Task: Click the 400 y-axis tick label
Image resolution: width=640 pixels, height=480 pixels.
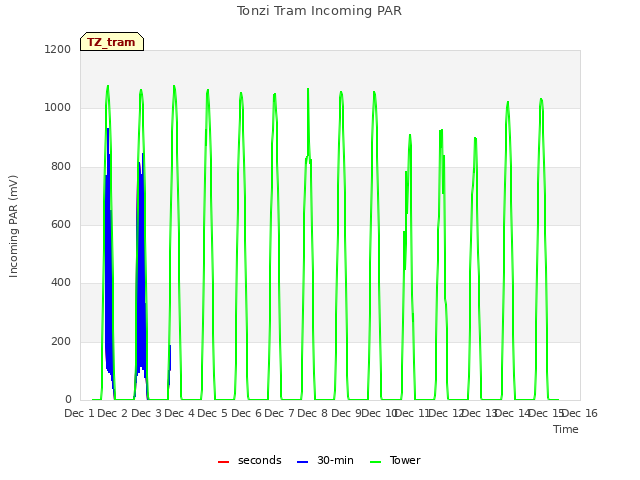Action: (61, 283)
